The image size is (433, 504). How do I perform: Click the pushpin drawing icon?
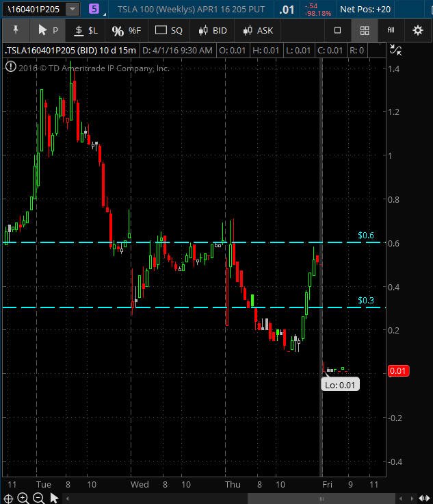16,31
